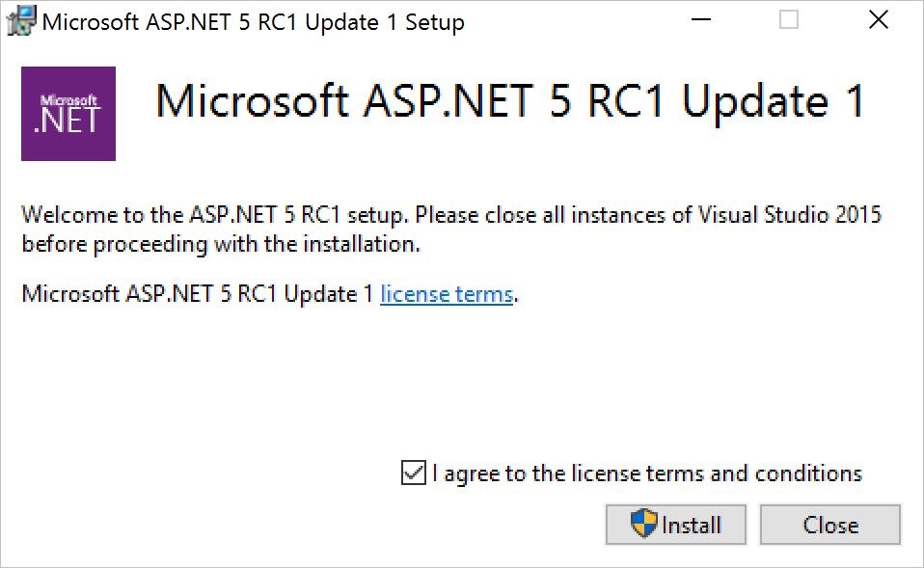Viewport: 924px width, 568px height.
Task: Minimize the setup window
Action: (x=699, y=21)
